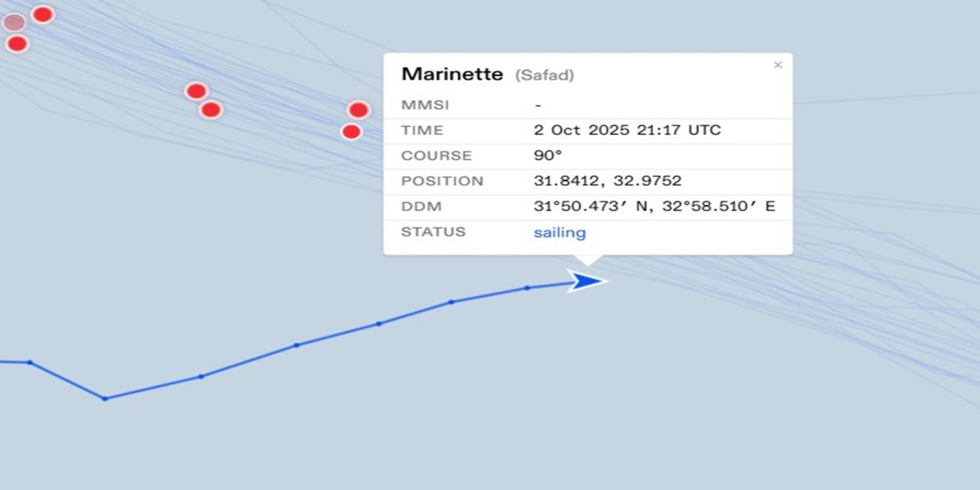
Task: Select second waypoint behind the vessel arrow
Action: (451, 302)
